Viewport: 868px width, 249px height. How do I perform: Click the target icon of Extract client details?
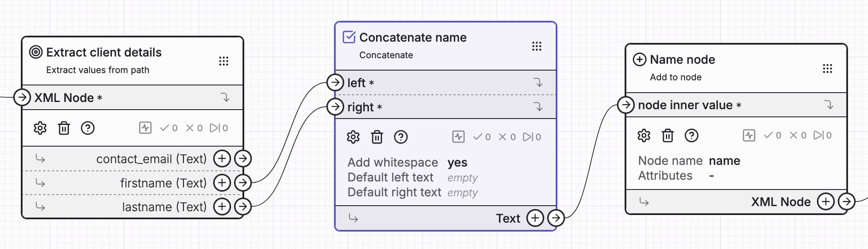36,52
